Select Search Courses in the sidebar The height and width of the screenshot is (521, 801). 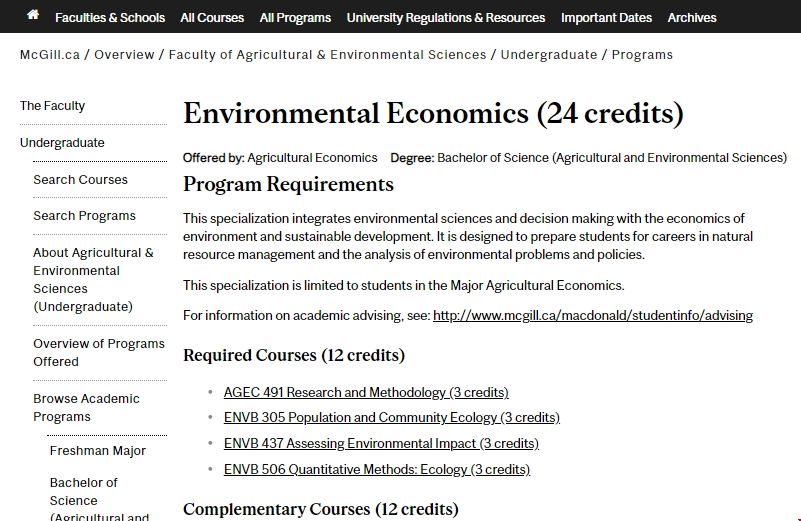pos(80,180)
